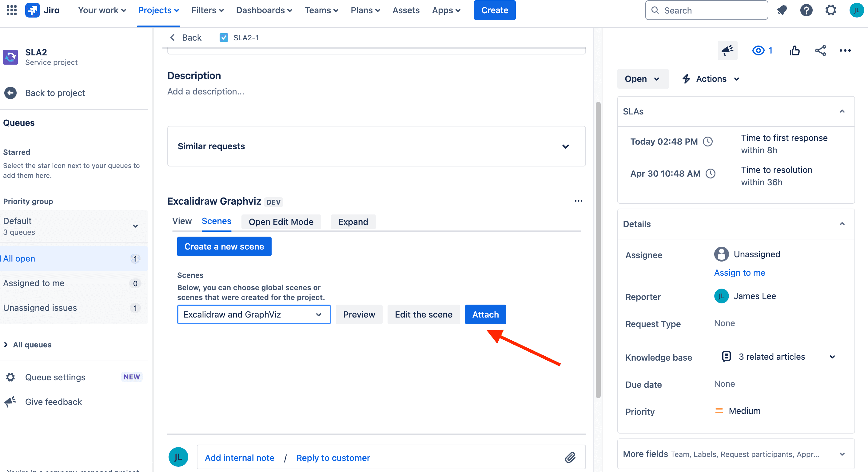This screenshot has width=868, height=472.
Task: Click JL avatar beside comment box
Action: tap(178, 457)
